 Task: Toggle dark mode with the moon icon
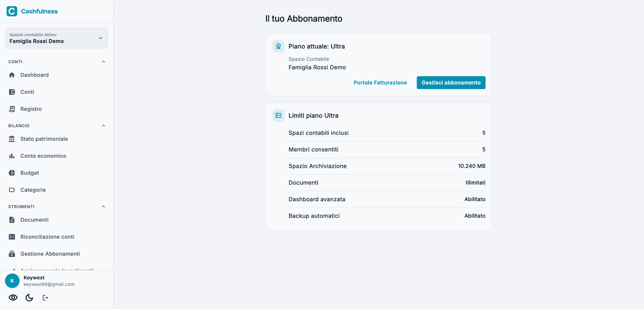[29, 298]
